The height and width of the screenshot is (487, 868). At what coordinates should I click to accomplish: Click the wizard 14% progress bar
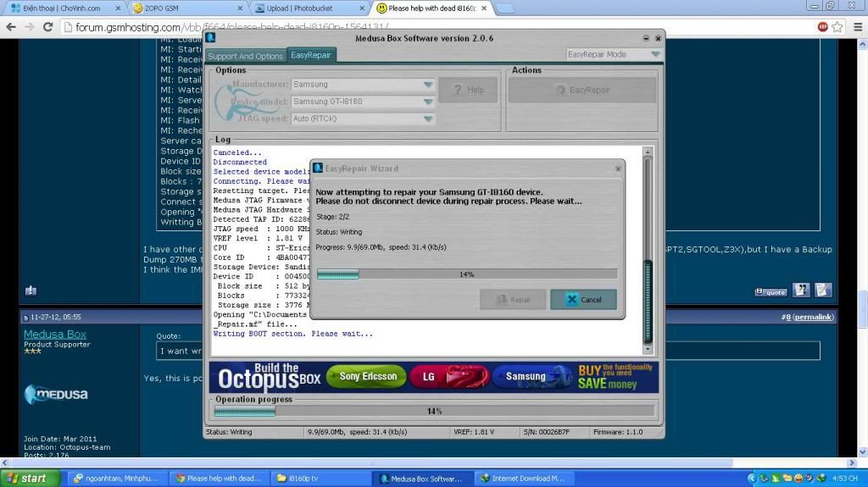coord(467,274)
